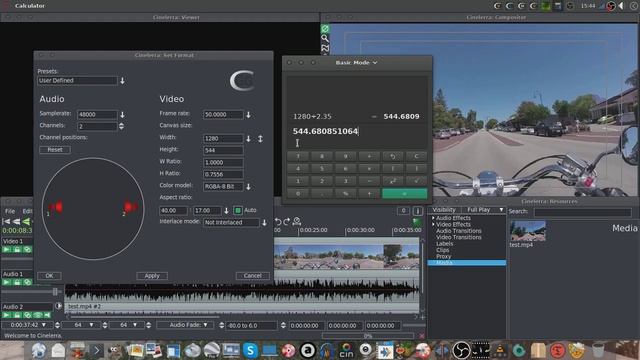Screen dimensions: 640x360
Task: Open Frame rate dropdown arrow
Action: (248, 115)
